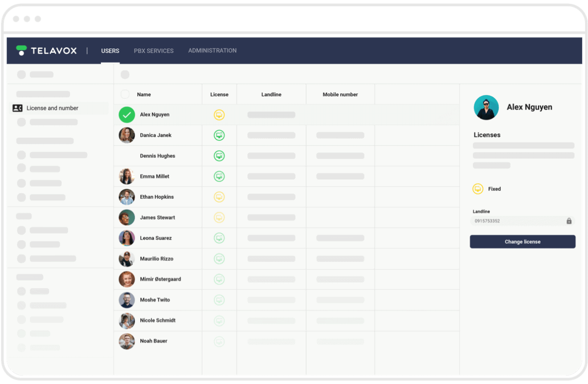The image size is (588, 384).
Task: Click Danica Janek's green license icon
Action: point(219,135)
